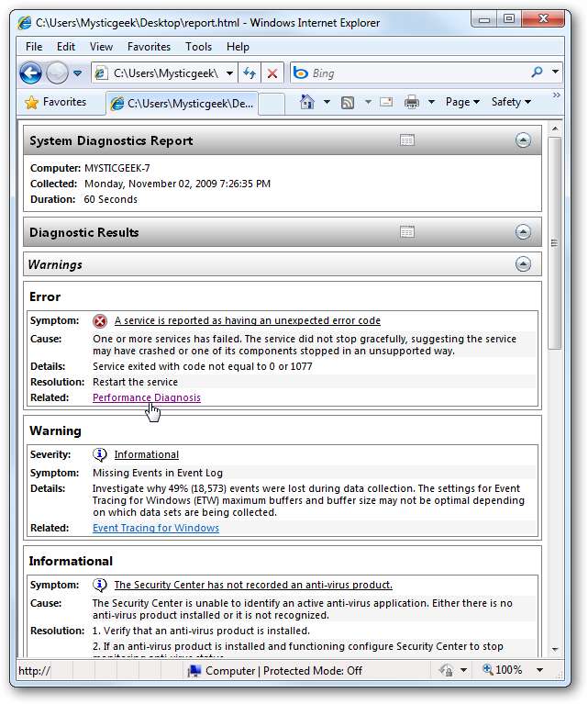Open the Tools menu
Screen dimensions: 588x704
click(198, 47)
